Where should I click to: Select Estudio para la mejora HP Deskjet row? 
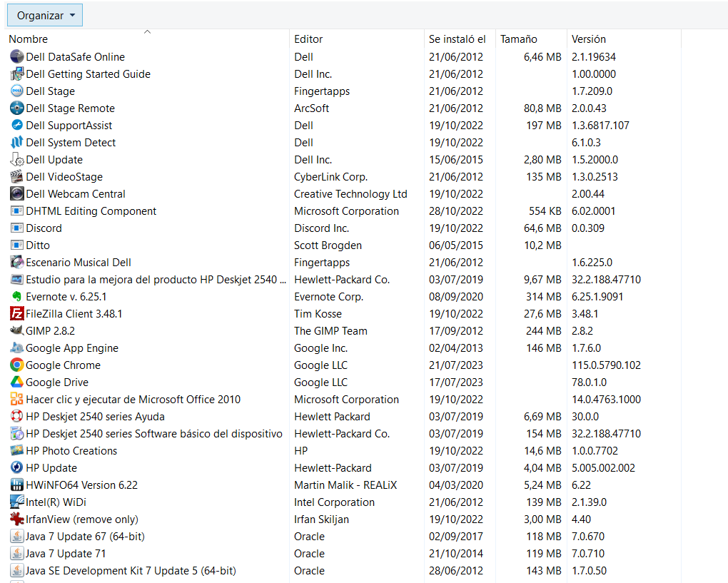click(156, 280)
